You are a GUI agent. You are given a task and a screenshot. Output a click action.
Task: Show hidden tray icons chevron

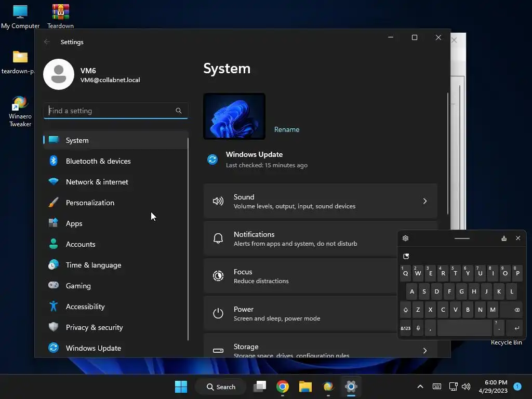[420, 387]
